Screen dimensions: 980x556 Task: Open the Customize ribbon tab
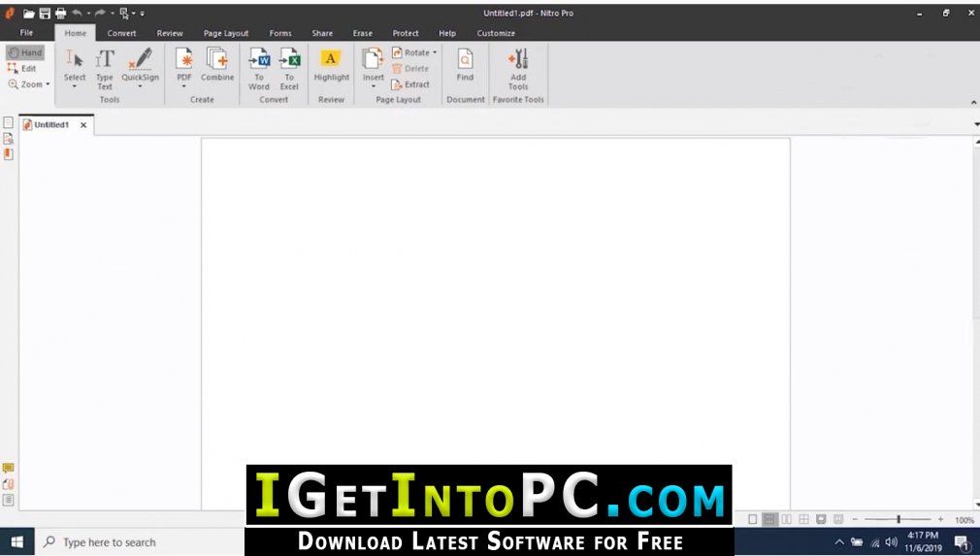[x=496, y=33]
